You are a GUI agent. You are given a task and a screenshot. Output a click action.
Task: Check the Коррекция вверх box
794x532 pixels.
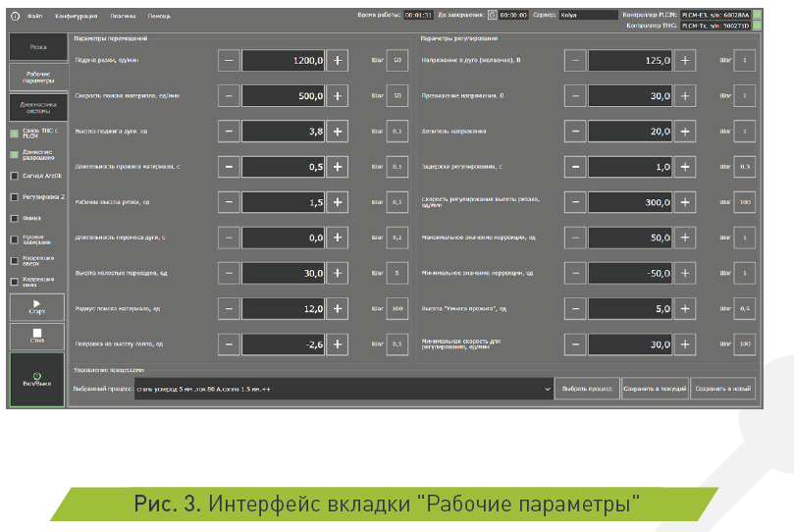(15, 261)
